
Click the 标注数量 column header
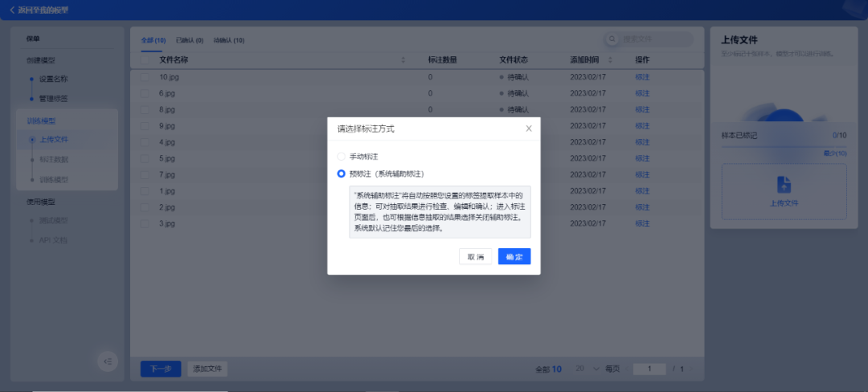click(x=442, y=59)
